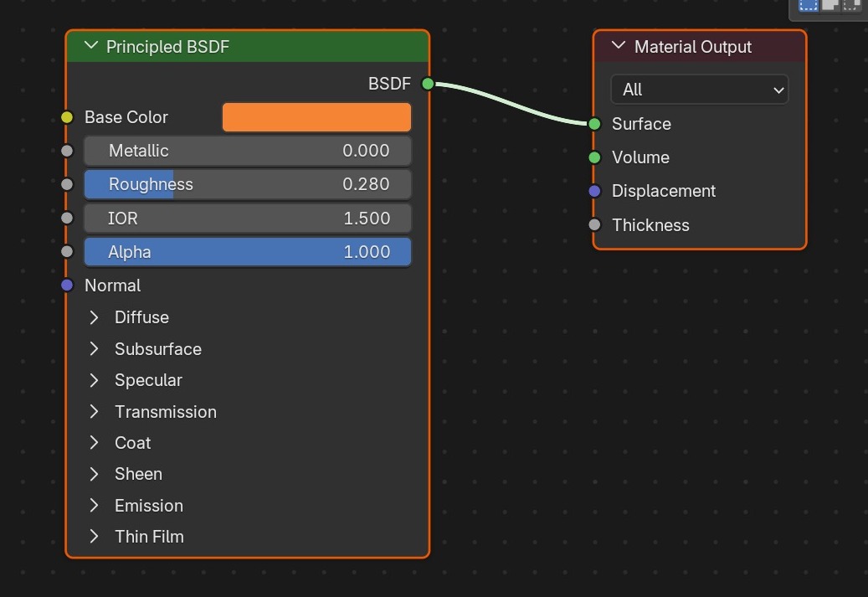Image resolution: width=868 pixels, height=597 pixels.
Task: Click the Displacement input socket
Action: [594, 191]
